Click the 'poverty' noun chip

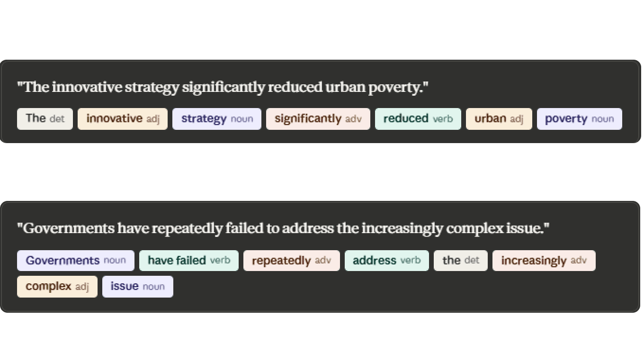tap(579, 118)
